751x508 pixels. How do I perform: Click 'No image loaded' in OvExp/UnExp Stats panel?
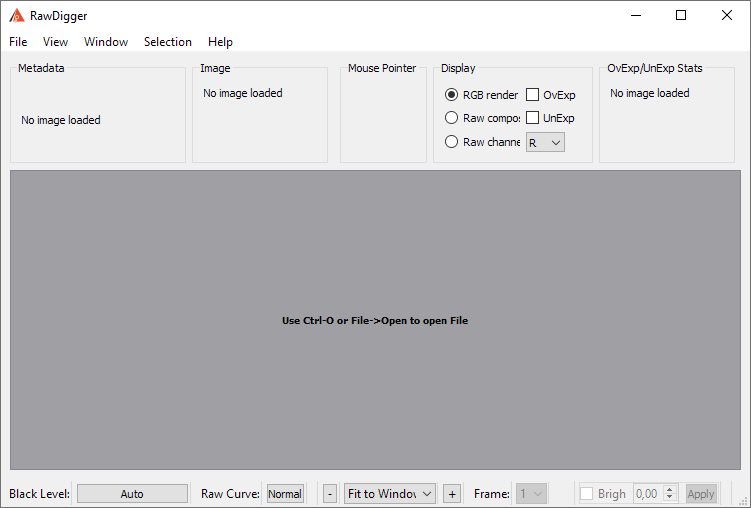coord(650,93)
